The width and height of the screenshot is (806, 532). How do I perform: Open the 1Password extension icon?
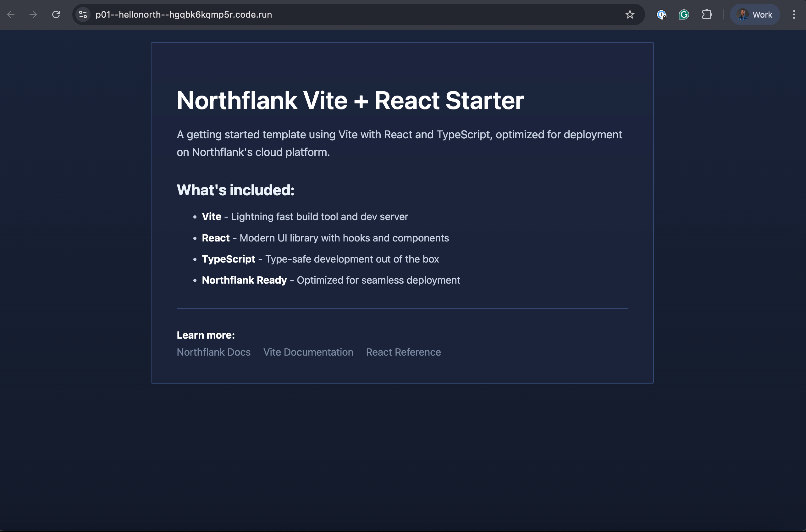coord(661,14)
